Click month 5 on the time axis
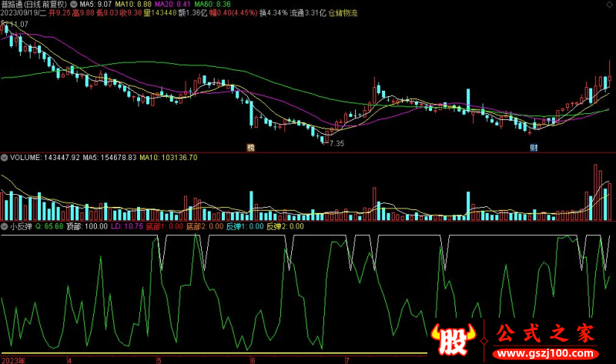Screen dimensions: 616x364 pos(159,360)
